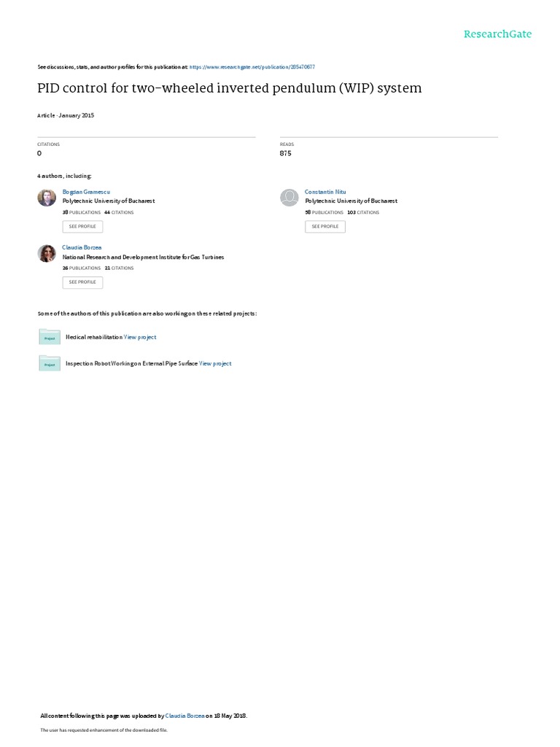Screen dimensions: 560x747
Task: Click the citations count value
Action: (39, 153)
